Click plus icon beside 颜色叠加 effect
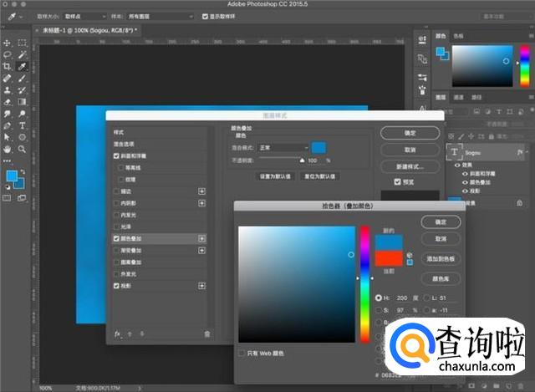Viewport: 535px width, 392px height. pos(202,238)
